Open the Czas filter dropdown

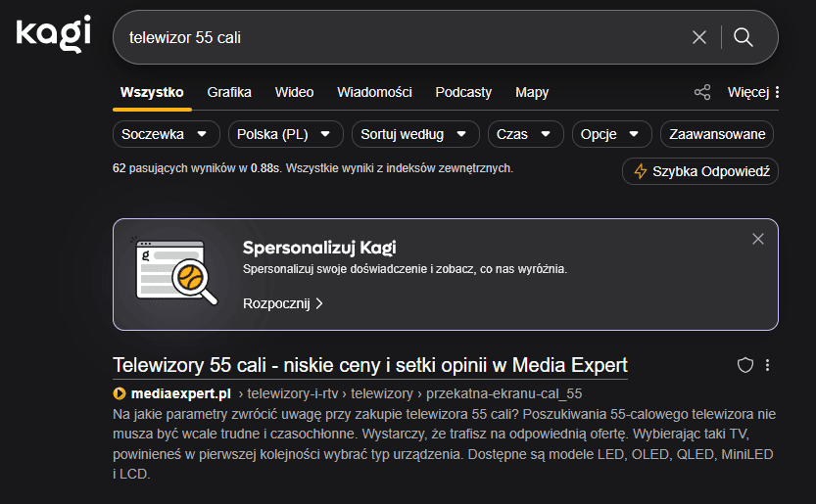tap(526, 134)
